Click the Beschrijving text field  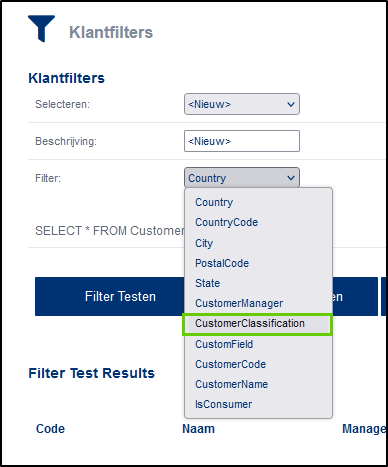[x=242, y=141]
